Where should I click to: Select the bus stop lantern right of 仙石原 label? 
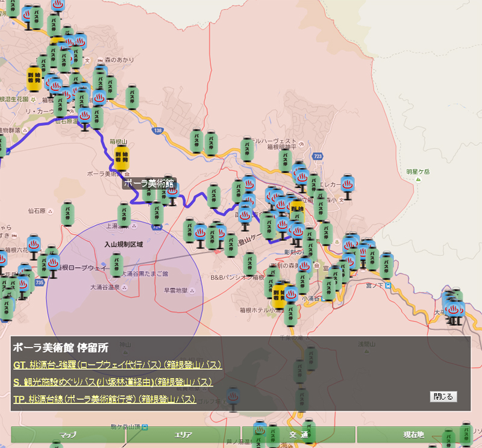tap(67, 214)
